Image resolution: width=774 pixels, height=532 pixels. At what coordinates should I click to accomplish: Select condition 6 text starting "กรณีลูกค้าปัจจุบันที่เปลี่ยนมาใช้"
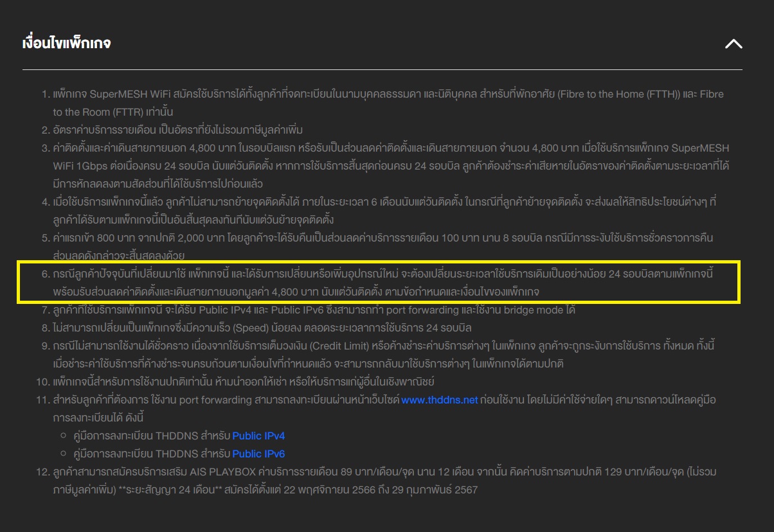(384, 283)
